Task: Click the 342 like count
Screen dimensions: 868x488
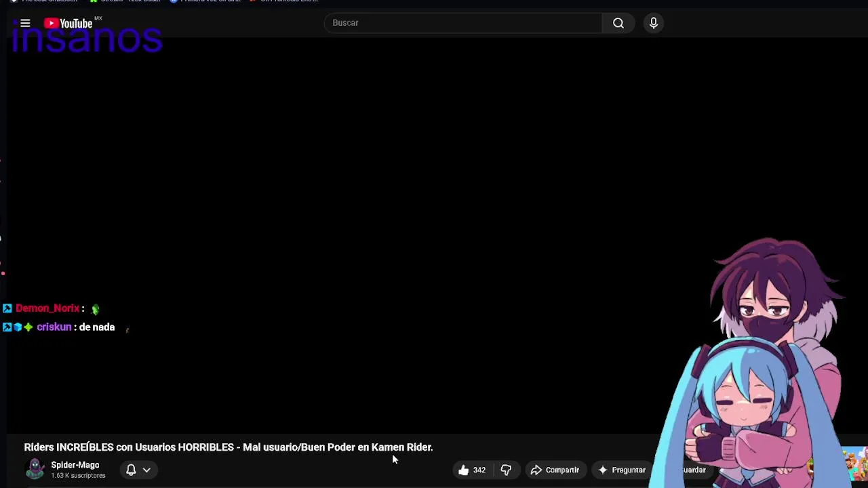Action: [479, 470]
